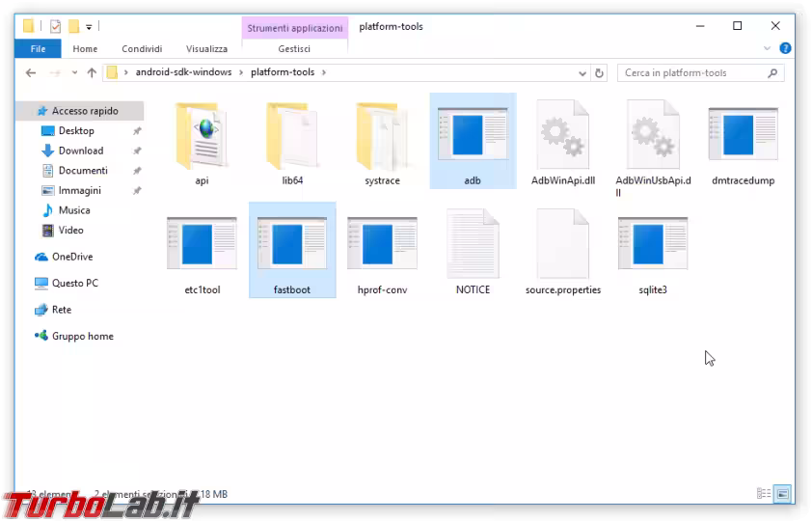
Task: Open the systrace folder
Action: pyautogui.click(x=382, y=143)
